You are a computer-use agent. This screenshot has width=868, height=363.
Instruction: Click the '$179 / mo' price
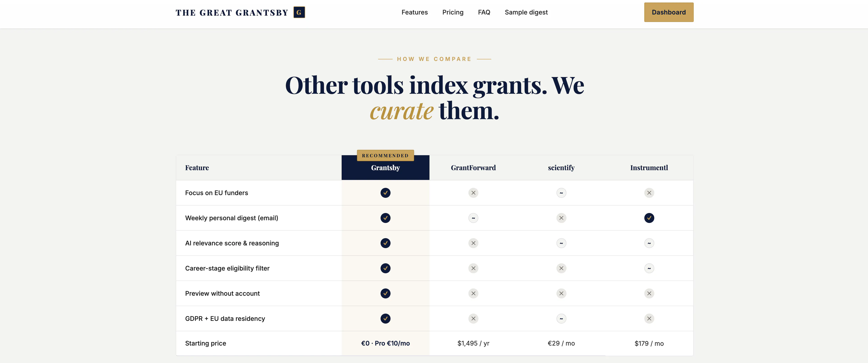pos(649,344)
